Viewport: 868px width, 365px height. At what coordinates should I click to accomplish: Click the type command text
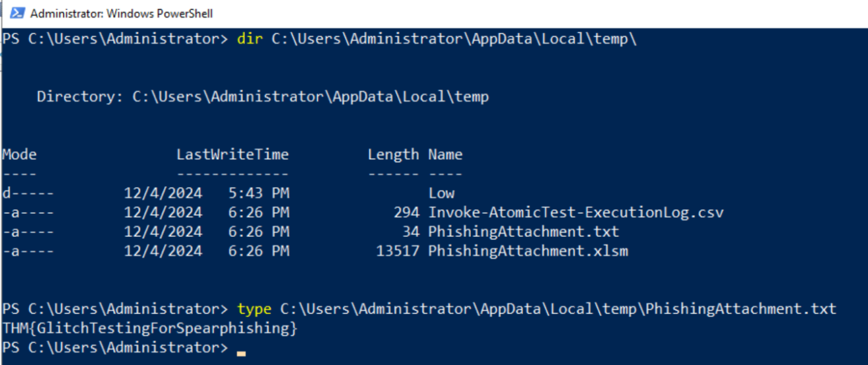[x=254, y=308]
